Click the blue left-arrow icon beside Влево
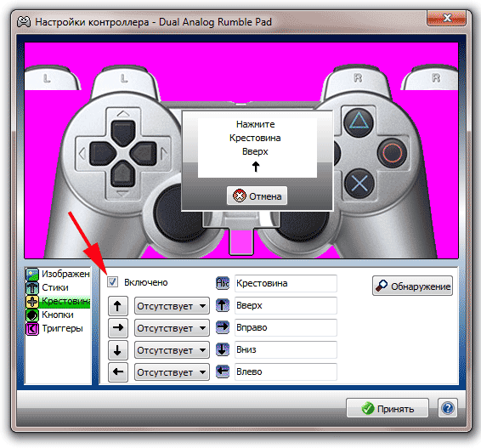Screen dimensions: 481x448 (223, 371)
